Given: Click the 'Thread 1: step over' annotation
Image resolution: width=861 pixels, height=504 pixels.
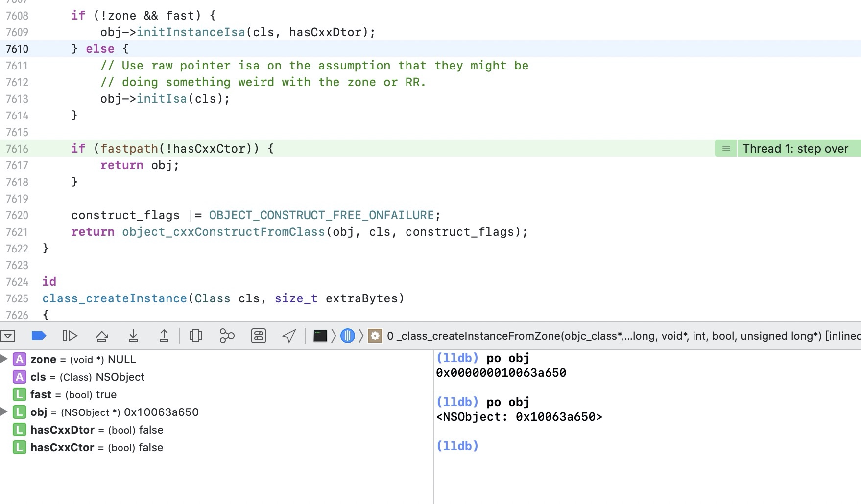Looking at the screenshot, I should (795, 149).
